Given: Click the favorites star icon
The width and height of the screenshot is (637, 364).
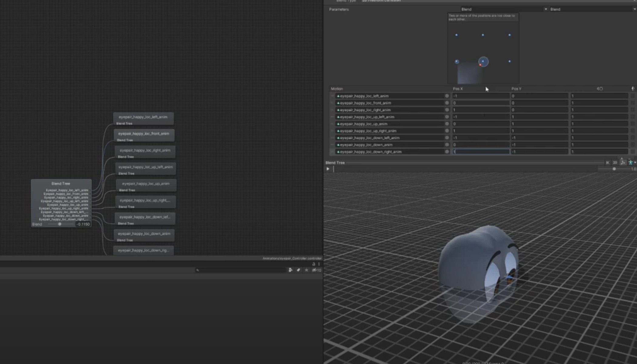Looking at the screenshot, I should [x=307, y=270].
